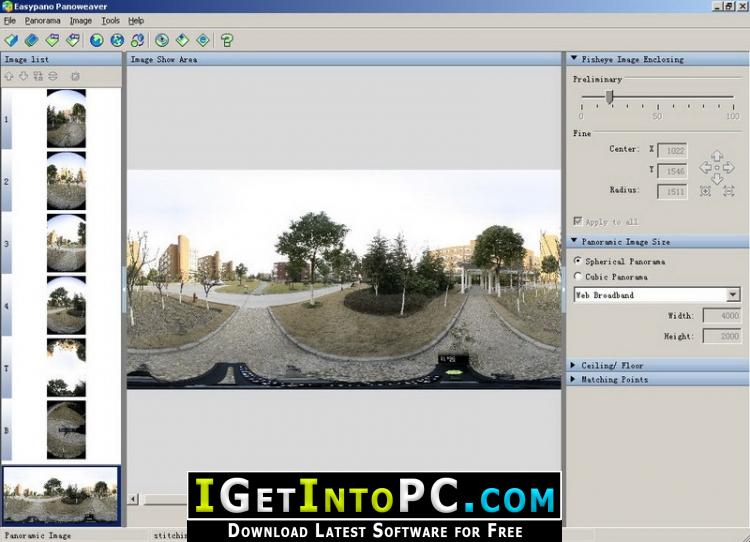Click the Preliminary slider handle
Screen dimensions: 750x542
pos(609,97)
